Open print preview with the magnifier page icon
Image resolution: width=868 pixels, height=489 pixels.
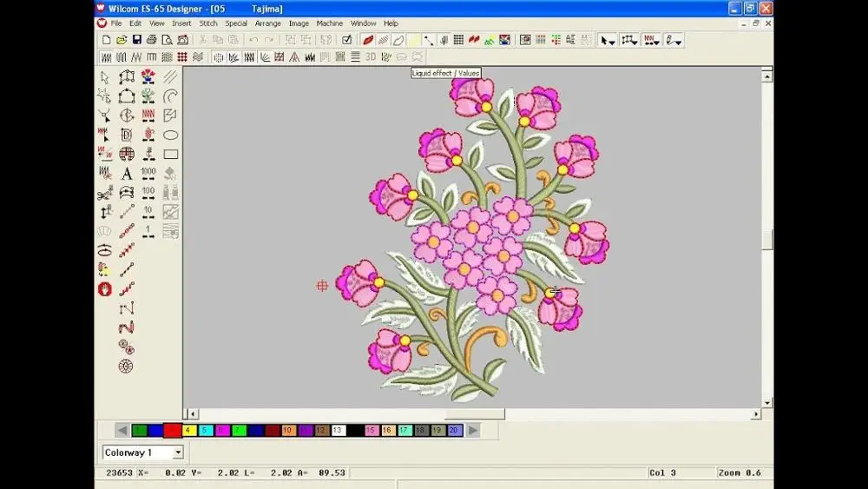pos(168,40)
